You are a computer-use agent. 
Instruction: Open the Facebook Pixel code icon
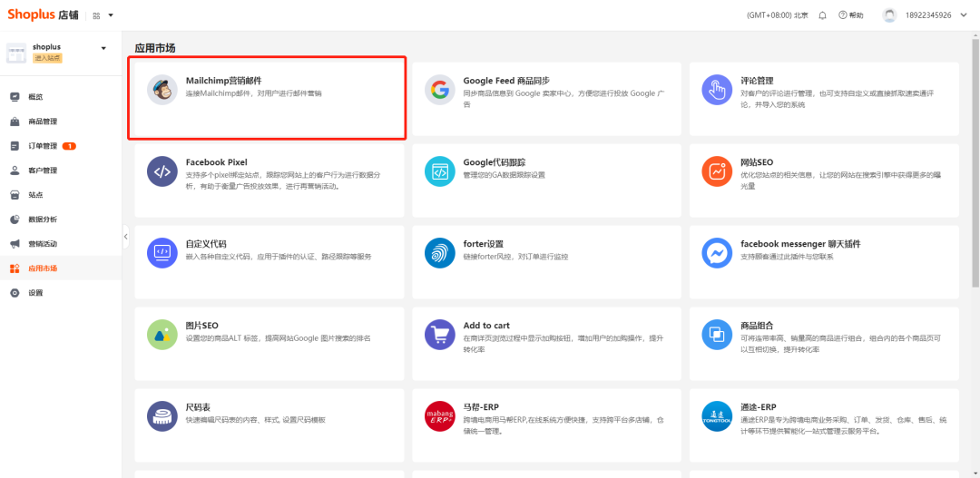[162, 171]
